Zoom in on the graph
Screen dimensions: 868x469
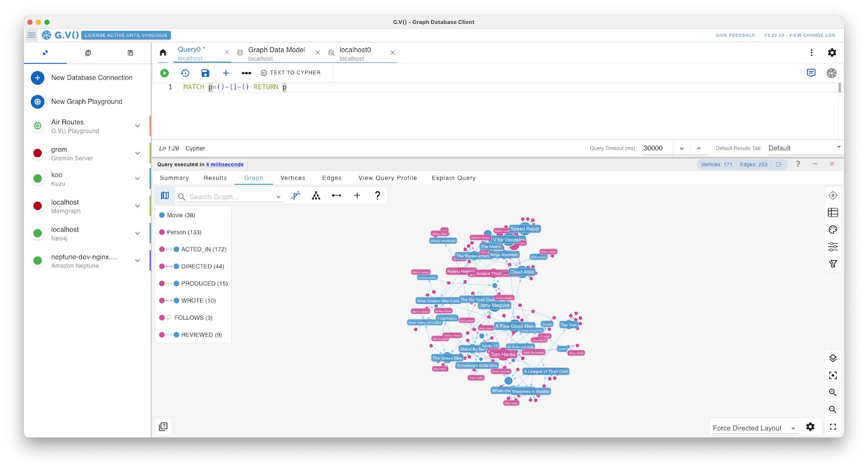coord(833,392)
